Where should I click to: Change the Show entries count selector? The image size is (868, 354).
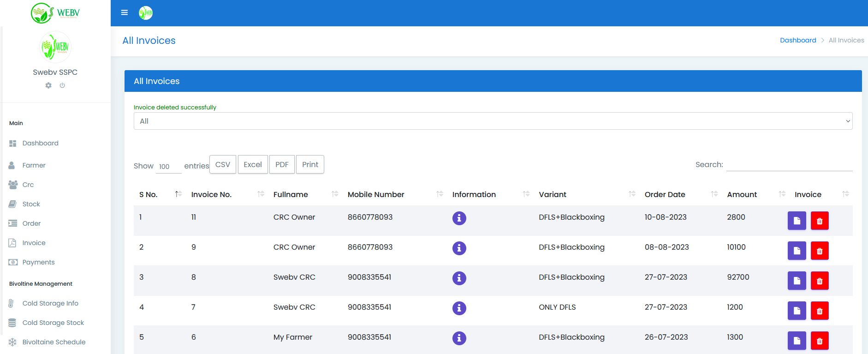pos(168,167)
